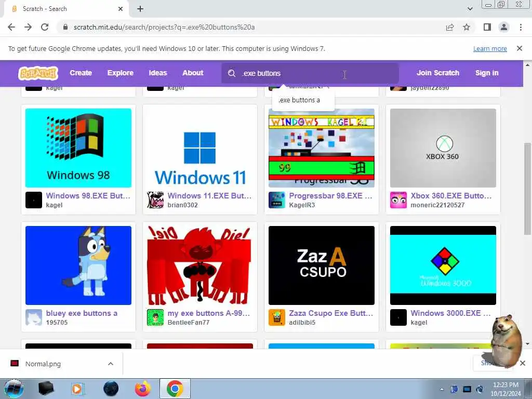Click the taskbar clock showing 12:23 PM
Viewport: 532px width, 399px height.
[x=506, y=389]
